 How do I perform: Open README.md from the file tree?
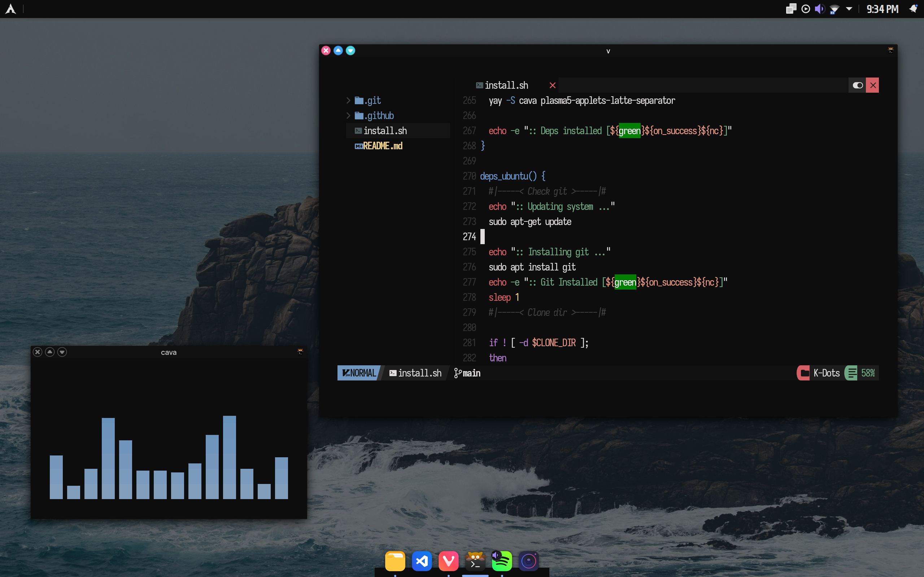383,146
